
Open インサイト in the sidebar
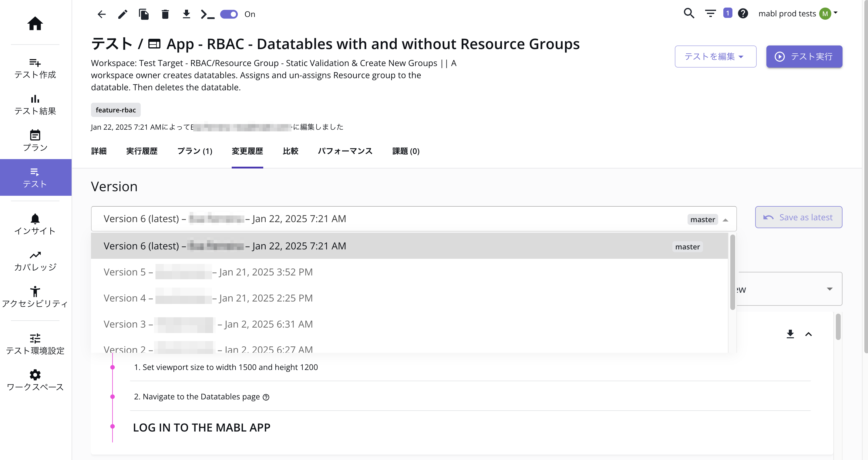click(35, 225)
